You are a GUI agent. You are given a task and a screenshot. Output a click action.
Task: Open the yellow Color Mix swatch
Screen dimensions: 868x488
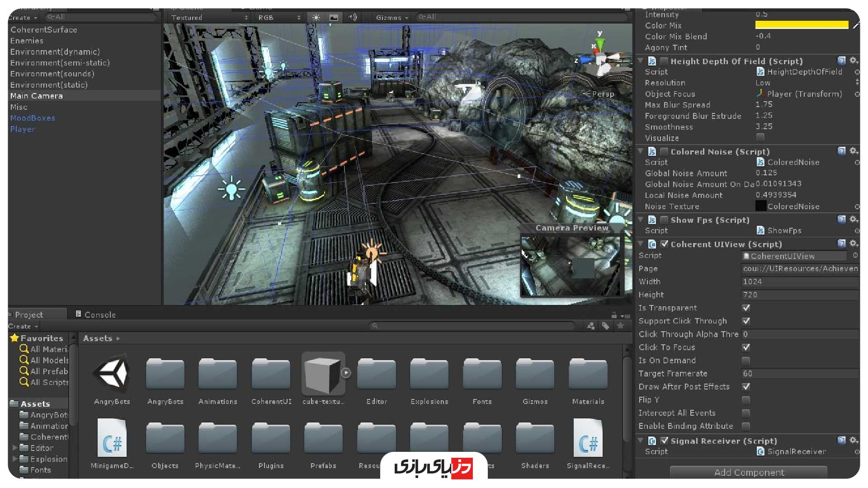point(802,25)
